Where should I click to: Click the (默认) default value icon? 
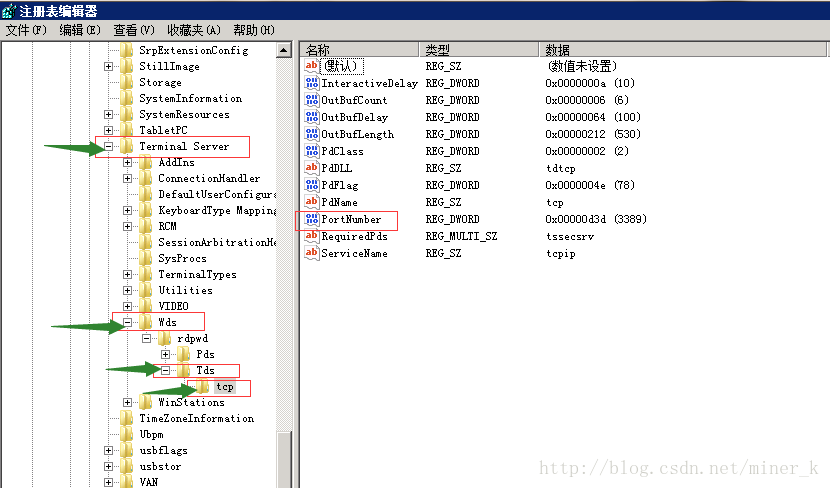[x=312, y=66]
